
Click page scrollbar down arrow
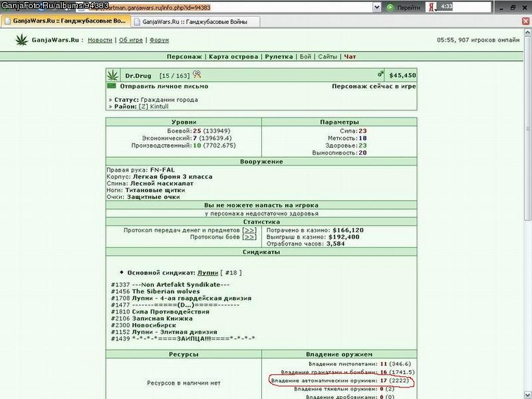[x=528, y=395]
